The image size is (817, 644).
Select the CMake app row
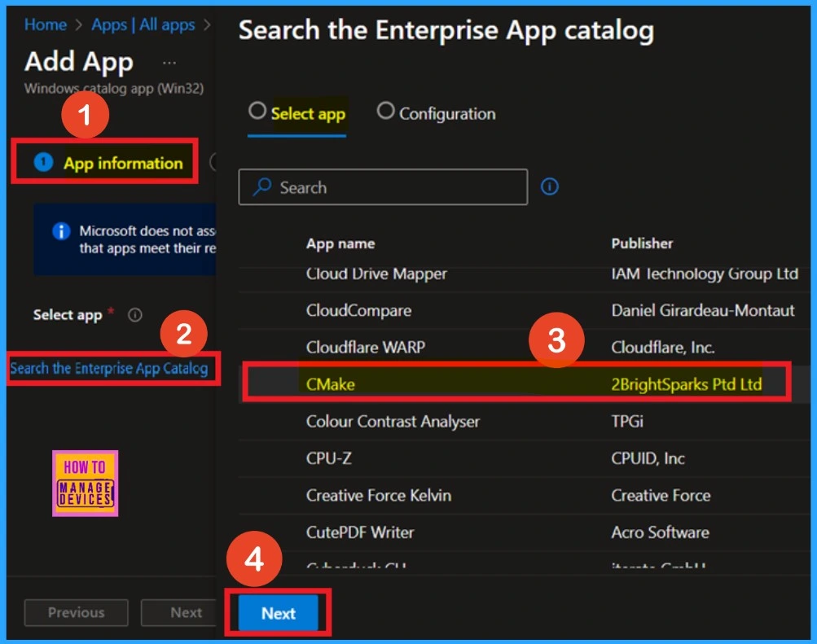524,384
